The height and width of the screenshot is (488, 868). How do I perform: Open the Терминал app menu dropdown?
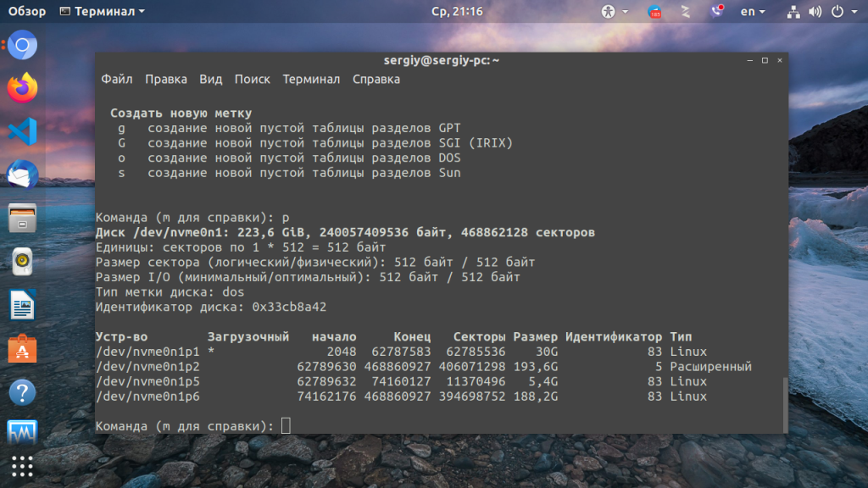[x=103, y=12]
